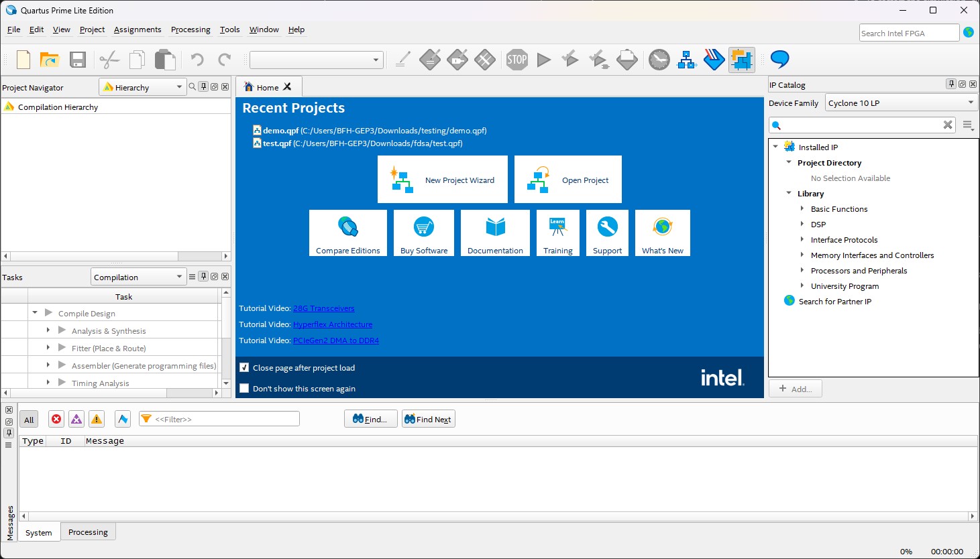Click the Find Next button
Viewport: 980px width, 559px height.
[428, 419]
